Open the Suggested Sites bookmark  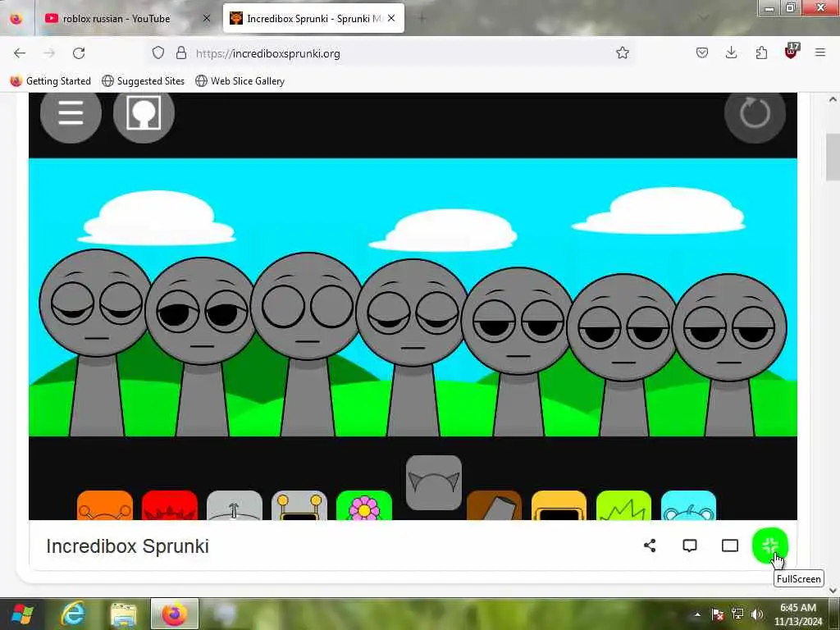coord(143,81)
